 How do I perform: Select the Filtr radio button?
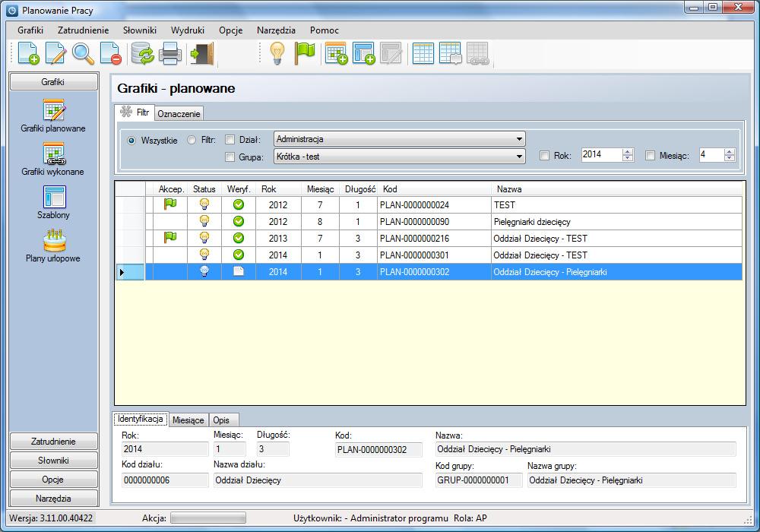coord(192,140)
